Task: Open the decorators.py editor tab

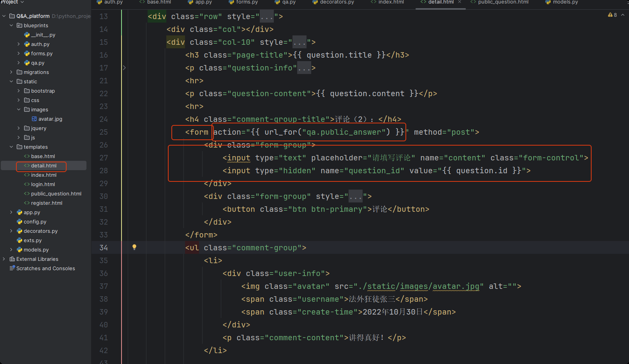Action: pyautogui.click(x=333, y=2)
